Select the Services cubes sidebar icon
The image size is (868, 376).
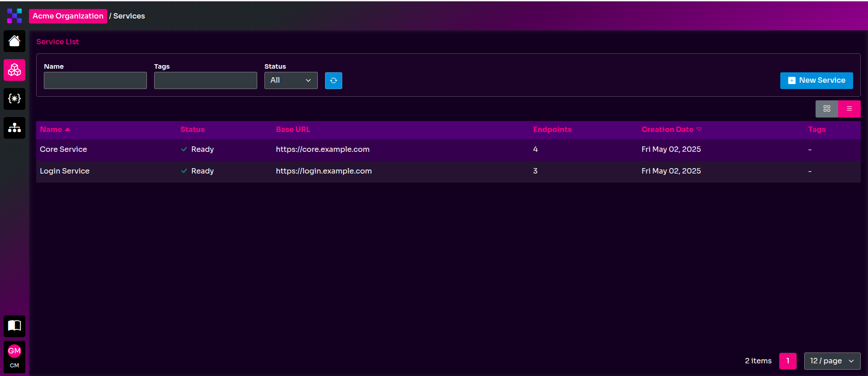[14, 70]
